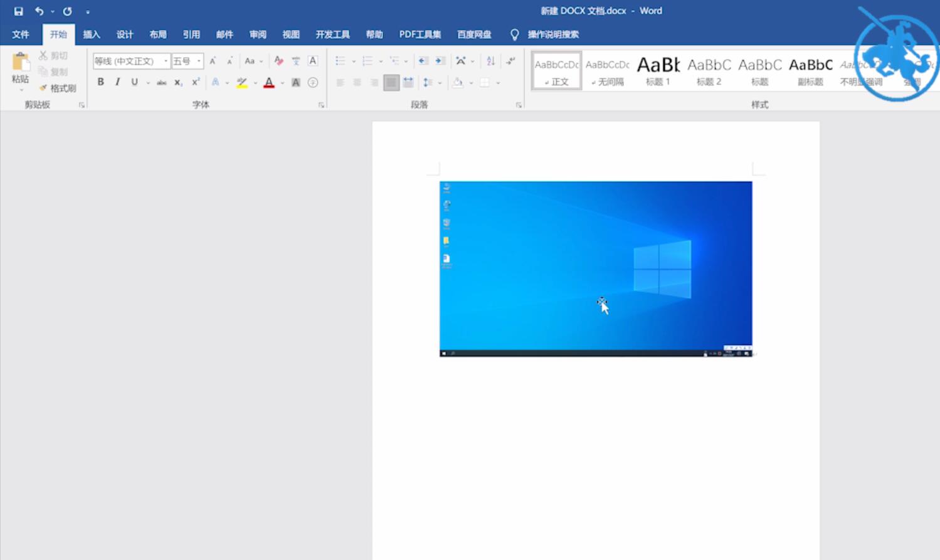Click the clear formatting eraser icon
This screenshot has height=560, width=940.
click(279, 61)
